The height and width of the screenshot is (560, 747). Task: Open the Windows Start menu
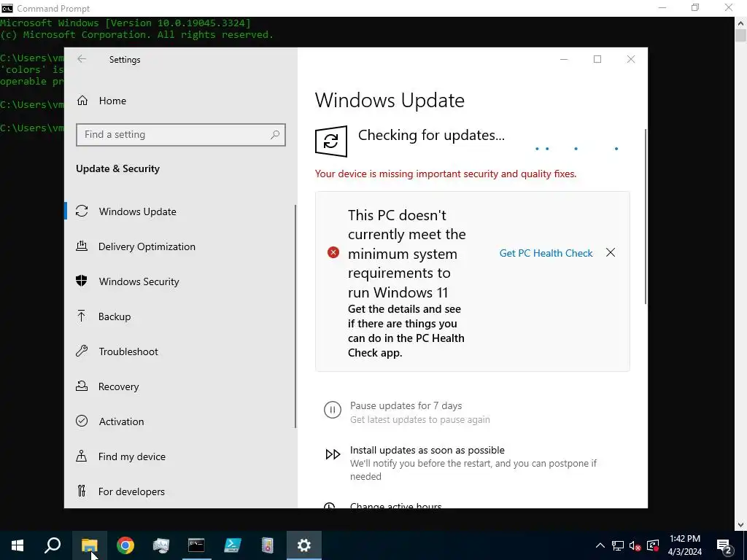point(18,545)
